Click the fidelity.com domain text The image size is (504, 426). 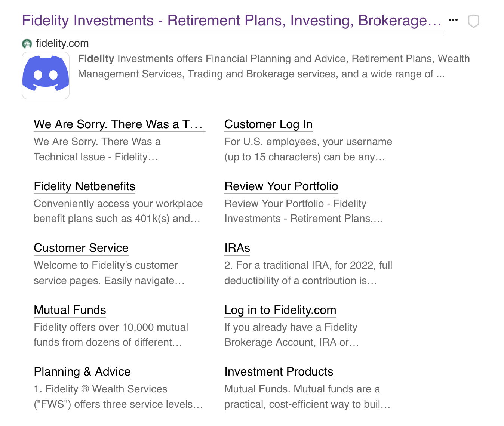pos(62,43)
